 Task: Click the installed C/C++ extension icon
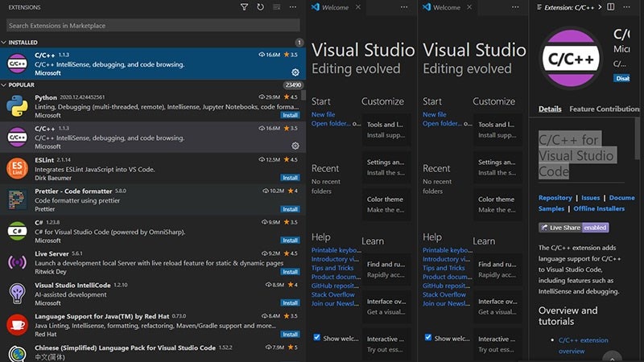pos(17,64)
